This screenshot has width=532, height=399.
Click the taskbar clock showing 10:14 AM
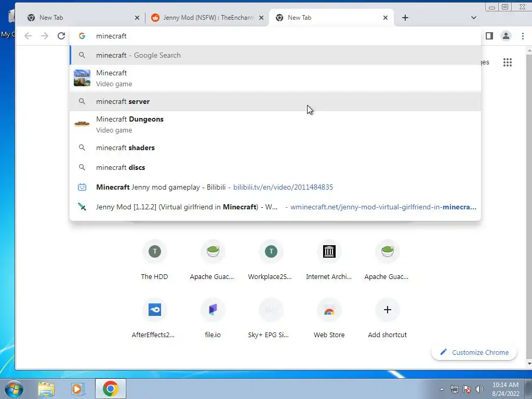505,389
